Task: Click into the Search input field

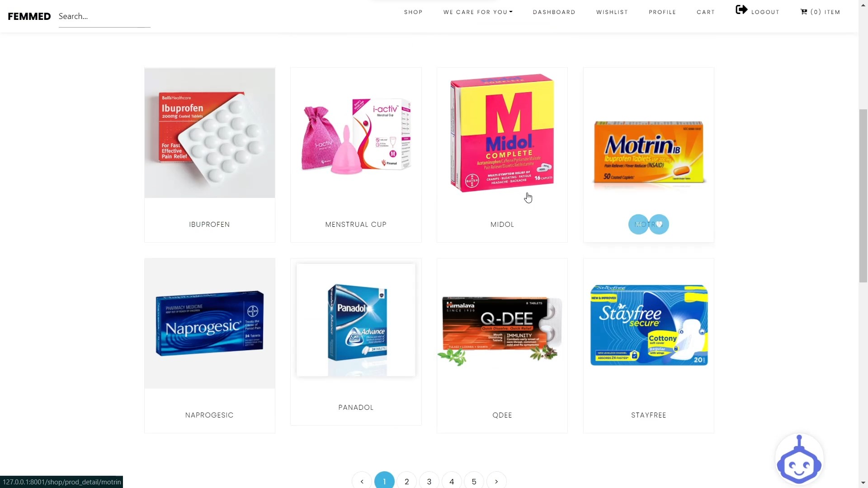Action: tap(104, 17)
